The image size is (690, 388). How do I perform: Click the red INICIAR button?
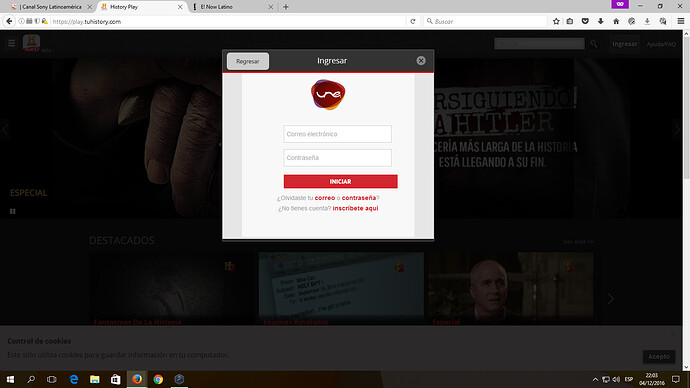point(341,181)
